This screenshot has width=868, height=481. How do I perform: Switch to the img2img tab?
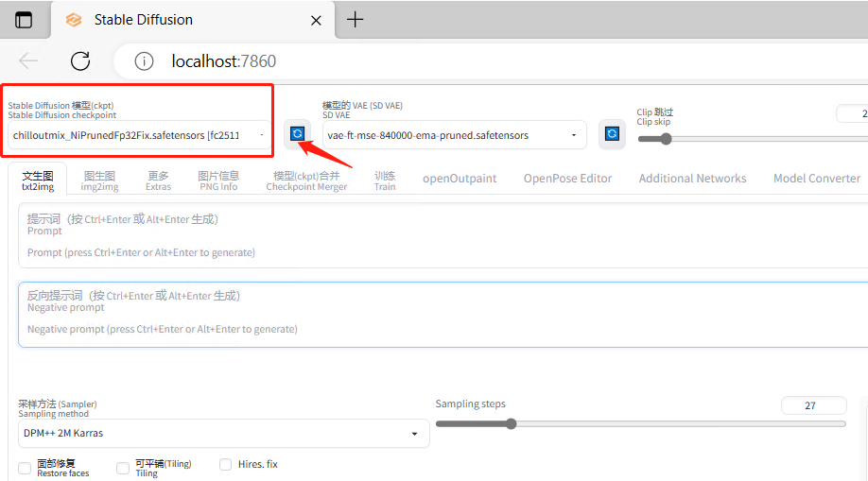tap(99, 180)
